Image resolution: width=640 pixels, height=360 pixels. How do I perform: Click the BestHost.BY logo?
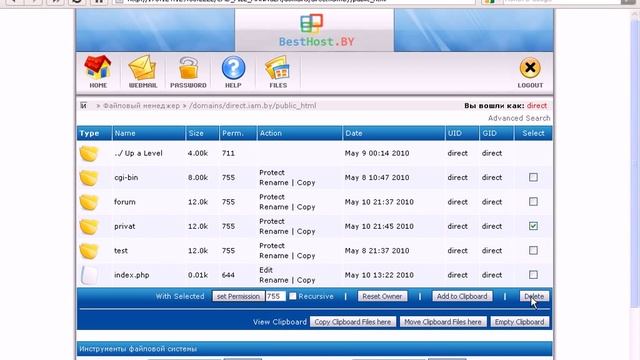pyautogui.click(x=316, y=30)
